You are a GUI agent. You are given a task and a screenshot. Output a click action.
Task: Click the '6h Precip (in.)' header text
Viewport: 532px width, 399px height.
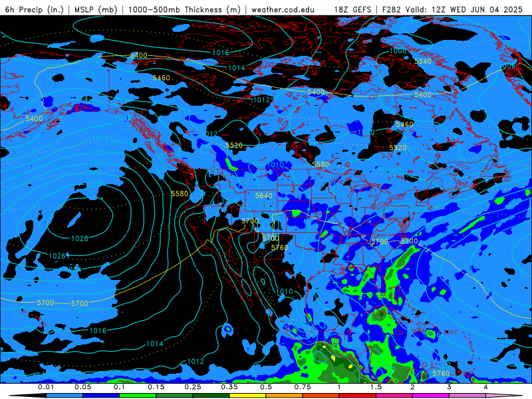pyautogui.click(x=34, y=9)
